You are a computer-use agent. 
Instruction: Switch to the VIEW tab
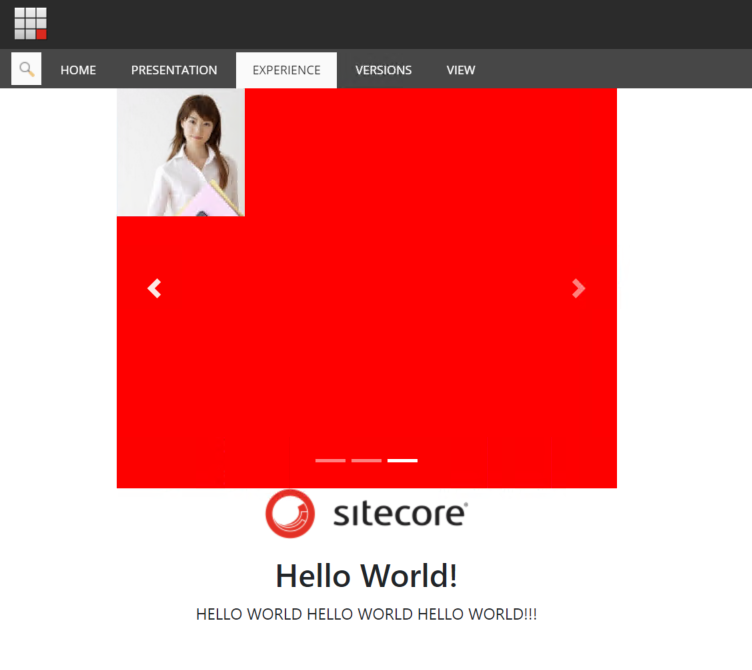coord(461,70)
